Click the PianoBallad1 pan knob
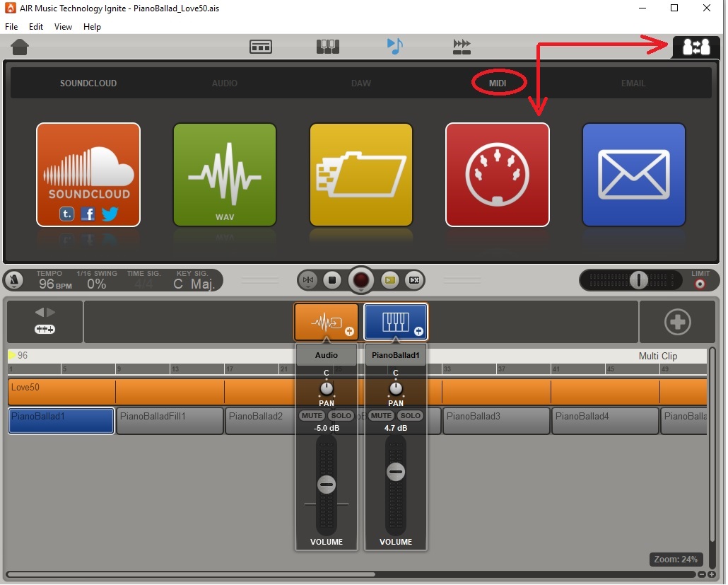Screen dimensions: 728x585 (396, 388)
